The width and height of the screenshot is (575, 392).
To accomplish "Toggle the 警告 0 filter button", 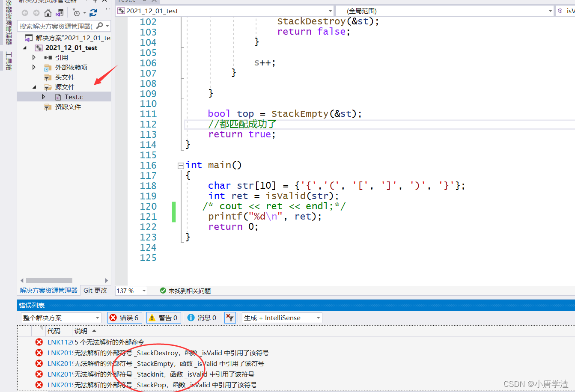I will (163, 318).
